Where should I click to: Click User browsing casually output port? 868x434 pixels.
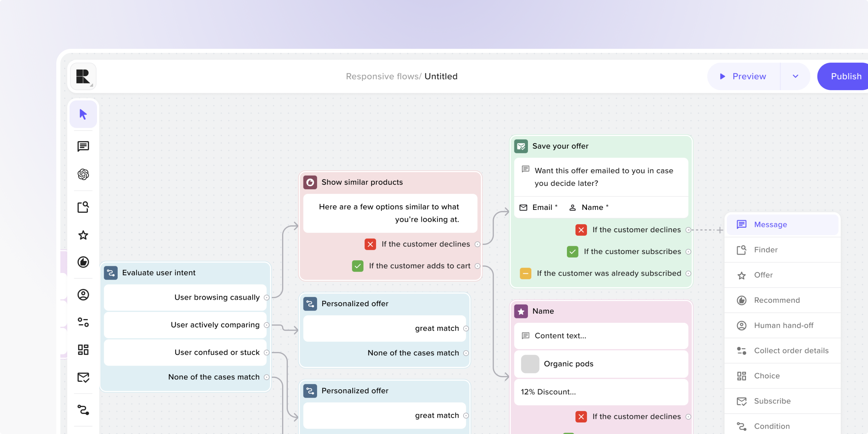(x=267, y=298)
